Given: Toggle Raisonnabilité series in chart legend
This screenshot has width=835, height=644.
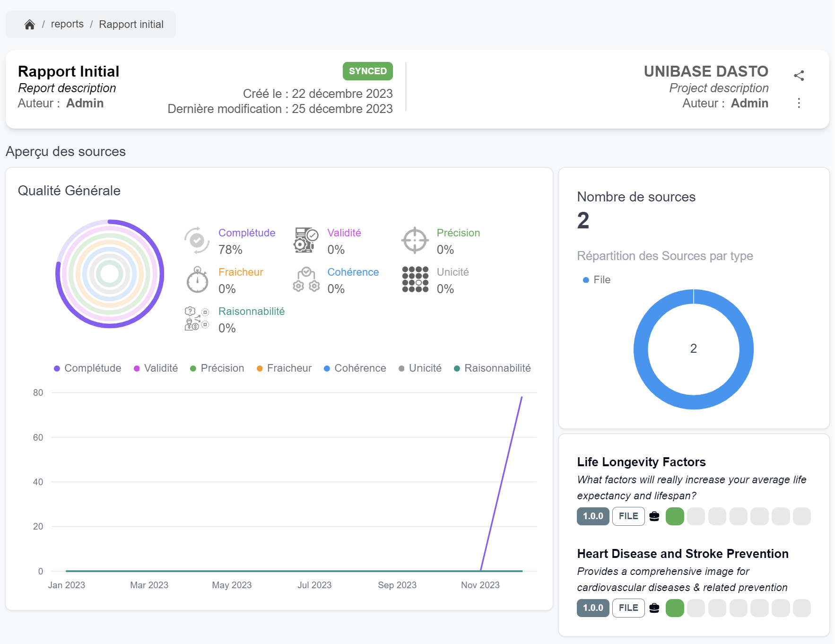Looking at the screenshot, I should [x=492, y=368].
